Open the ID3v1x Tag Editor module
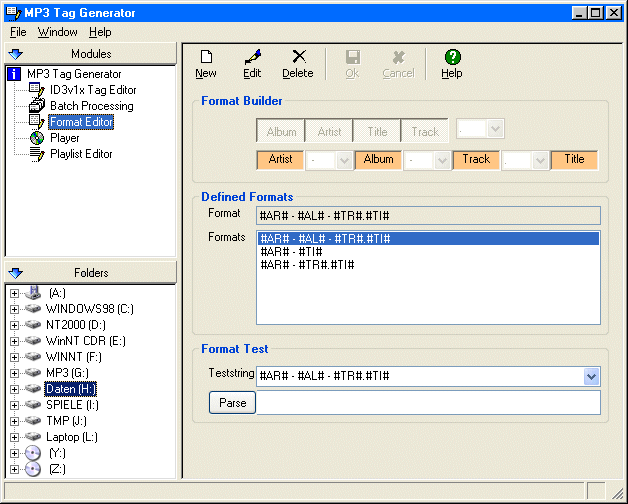Viewport: 628px width, 504px height. 92,90
